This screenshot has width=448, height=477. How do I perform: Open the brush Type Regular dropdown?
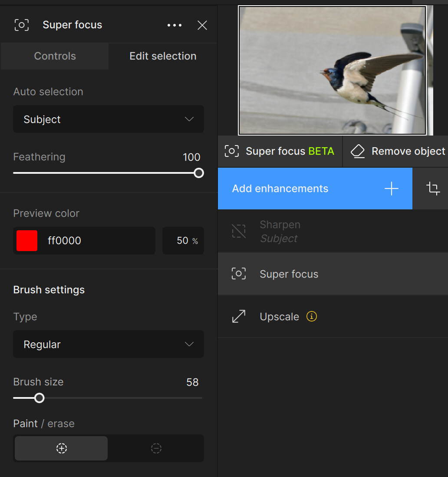(x=109, y=344)
